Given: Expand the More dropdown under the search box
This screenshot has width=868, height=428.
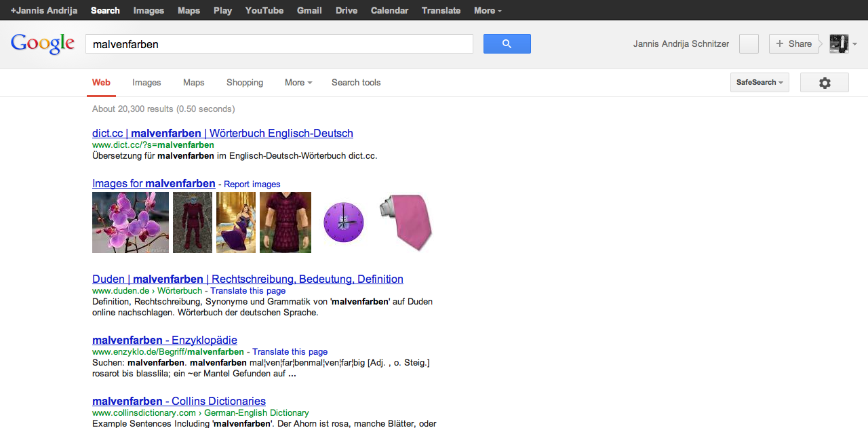Looking at the screenshot, I should click(298, 83).
